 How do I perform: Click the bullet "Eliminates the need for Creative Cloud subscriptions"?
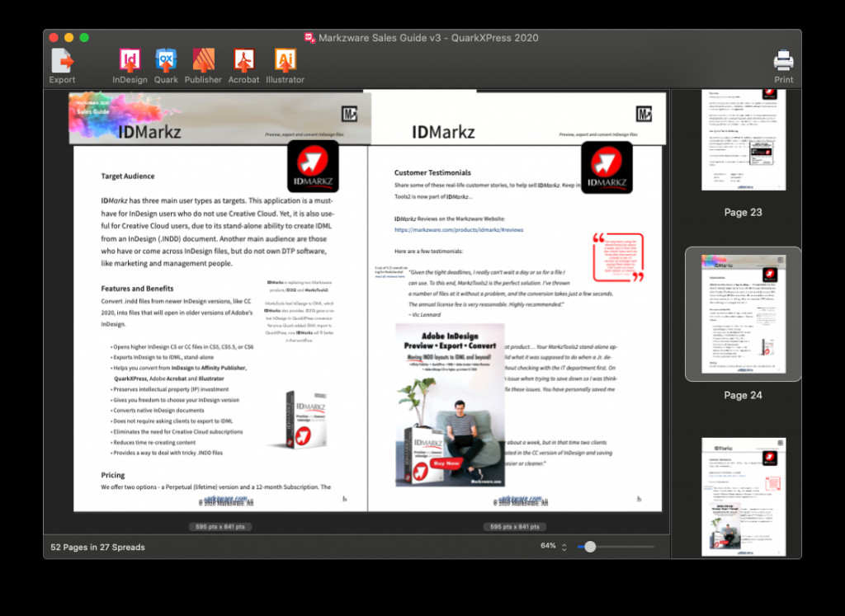(177, 432)
